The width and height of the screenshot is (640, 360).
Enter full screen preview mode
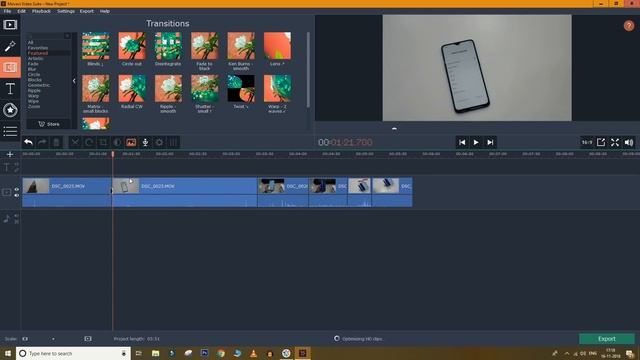(x=615, y=142)
